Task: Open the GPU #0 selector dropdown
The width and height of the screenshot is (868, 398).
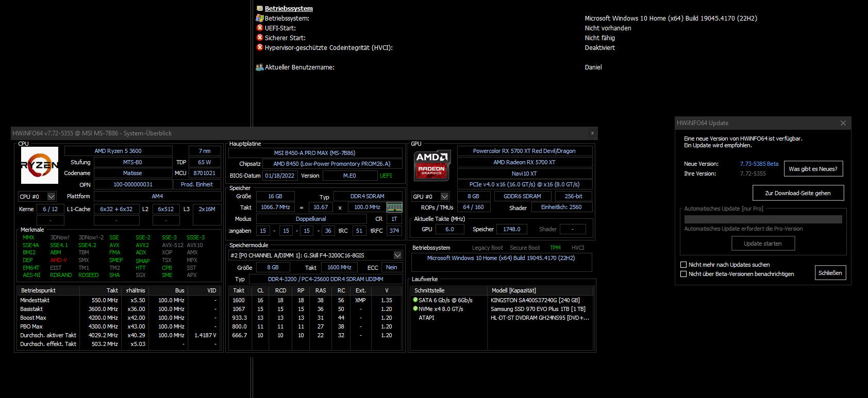Action: click(444, 197)
